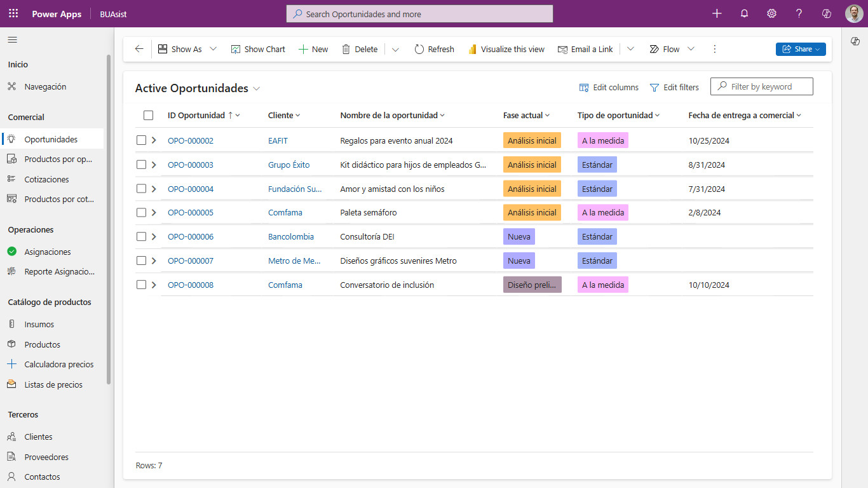Refresh the opportunities list
This screenshot has width=868, height=488.
click(434, 49)
